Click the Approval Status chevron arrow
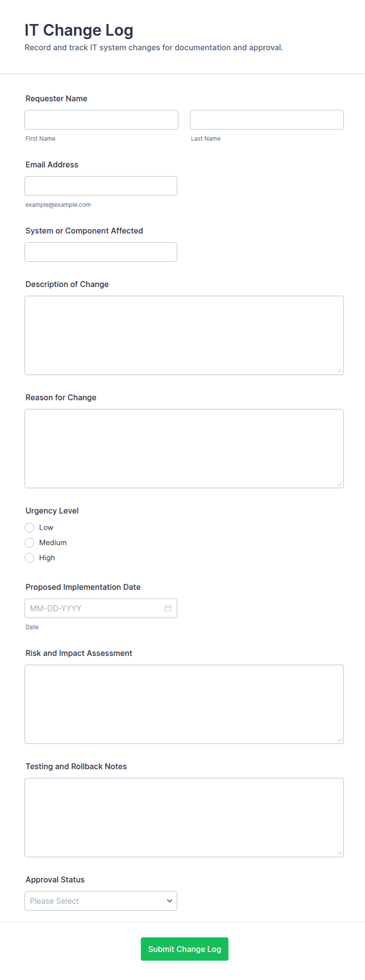 pyautogui.click(x=170, y=900)
